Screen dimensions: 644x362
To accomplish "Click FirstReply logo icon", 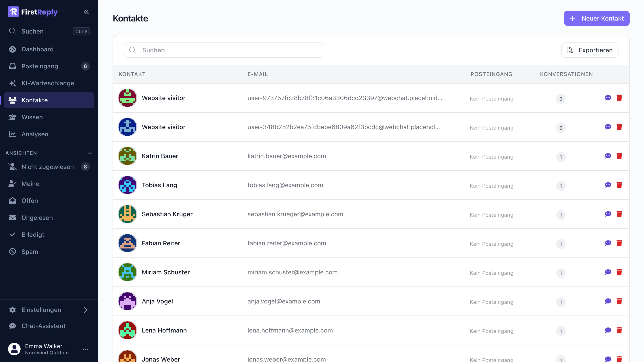I will tap(13, 12).
